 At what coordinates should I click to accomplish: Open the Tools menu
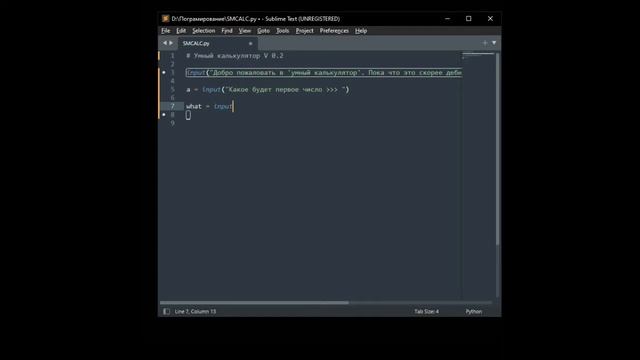pos(282,31)
